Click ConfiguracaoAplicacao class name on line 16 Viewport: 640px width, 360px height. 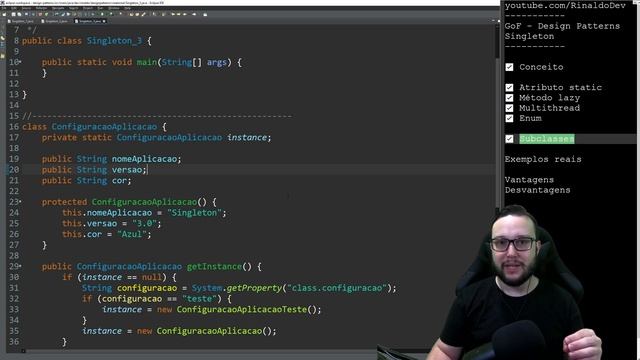[104, 127]
